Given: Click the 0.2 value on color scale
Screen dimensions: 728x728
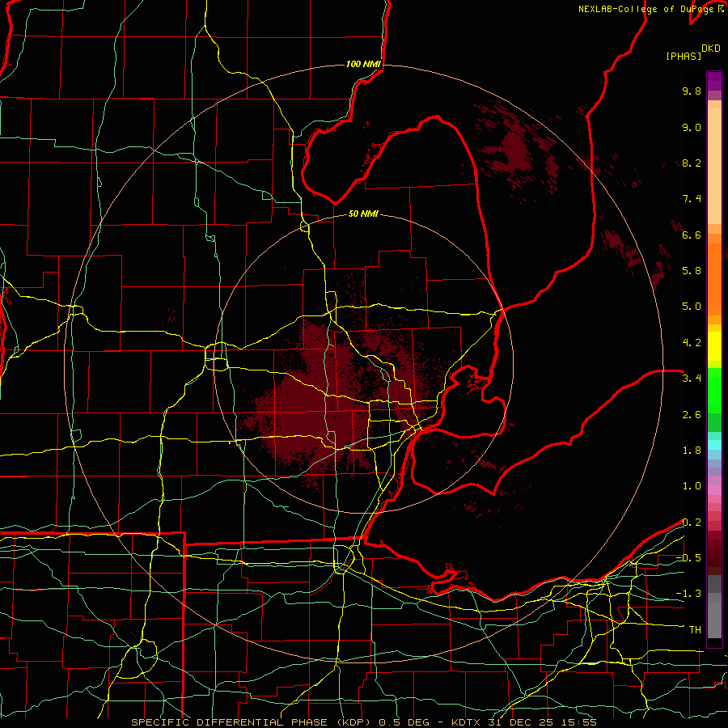Looking at the screenshot, I should (x=692, y=523).
